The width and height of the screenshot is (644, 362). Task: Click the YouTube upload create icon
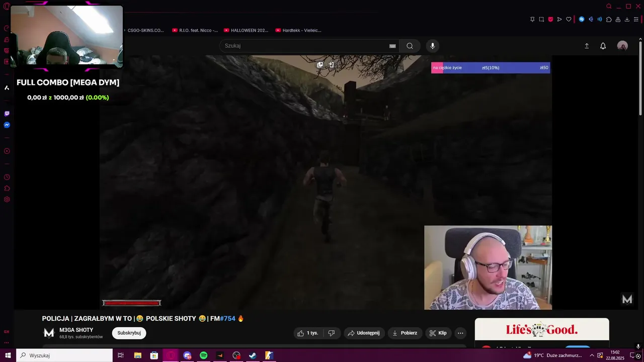[587, 46]
